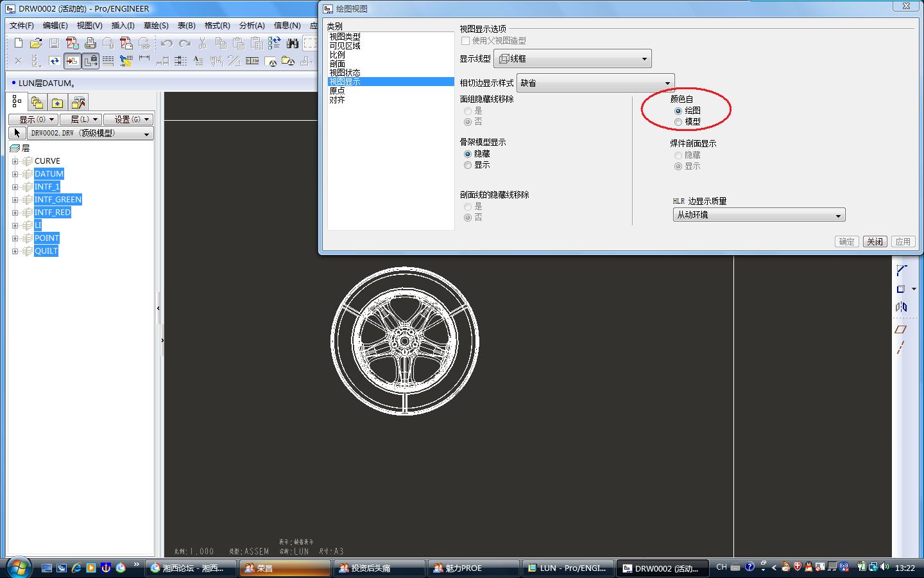Viewport: 924px width, 578px height.
Task: Click the datum plane icon in right toolbar
Action: pyautogui.click(x=902, y=329)
